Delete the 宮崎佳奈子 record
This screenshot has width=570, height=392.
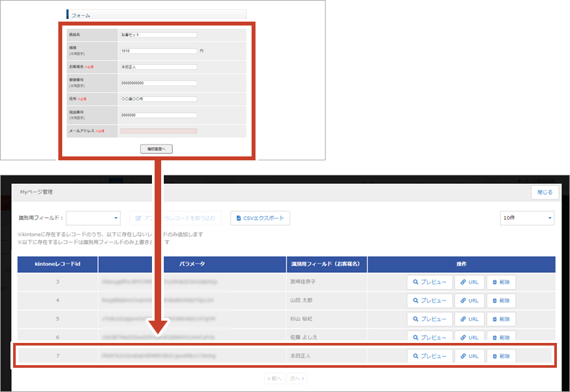(501, 282)
